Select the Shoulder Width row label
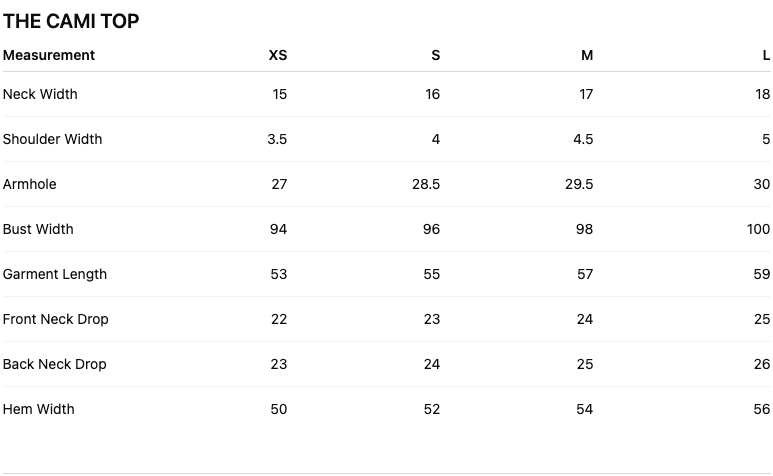 click(x=52, y=139)
